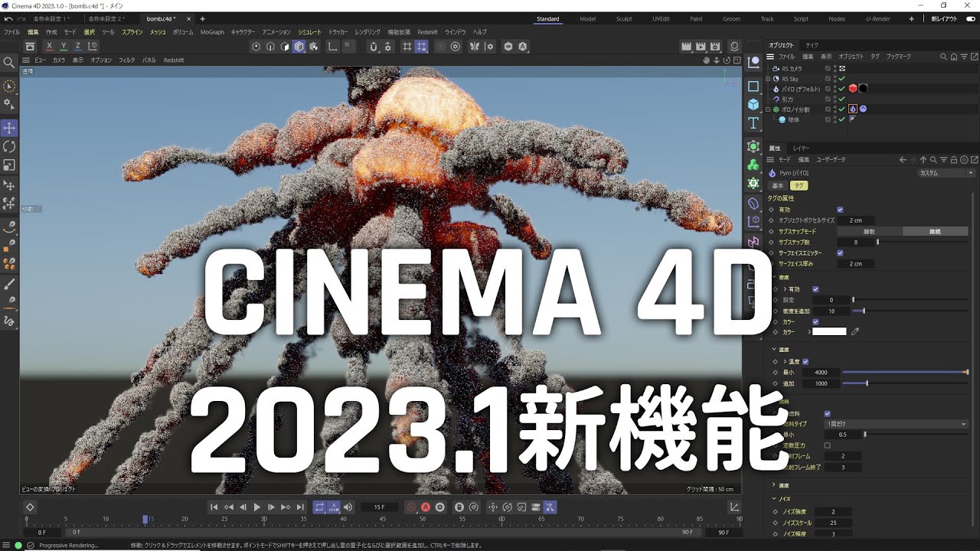Click the density color white swatch

tap(829, 331)
